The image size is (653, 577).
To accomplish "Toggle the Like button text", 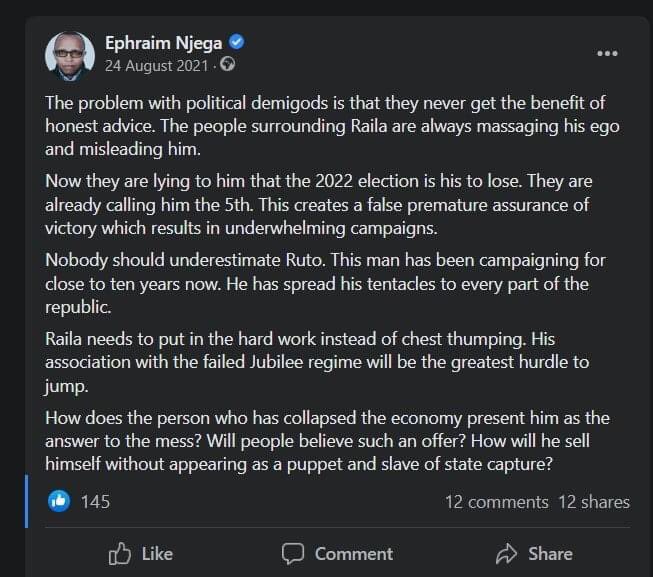I will click(157, 554).
